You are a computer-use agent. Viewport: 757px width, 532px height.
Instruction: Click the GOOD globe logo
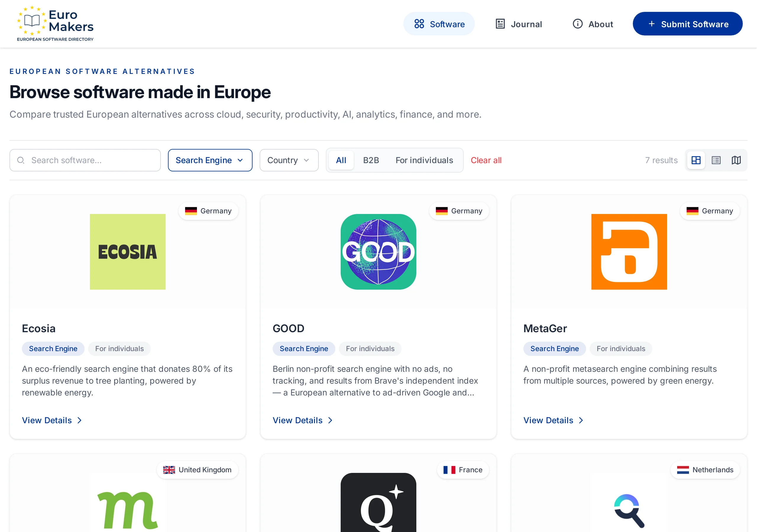coord(378,252)
